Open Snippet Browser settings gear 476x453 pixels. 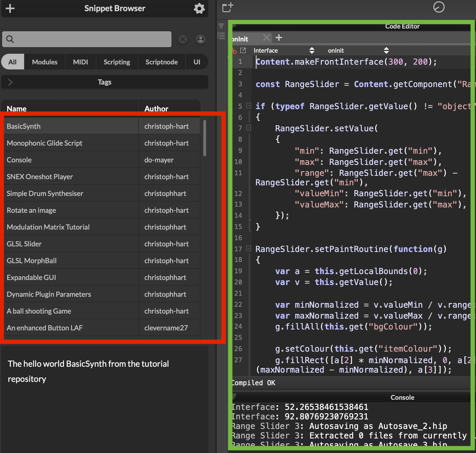pyautogui.click(x=199, y=8)
